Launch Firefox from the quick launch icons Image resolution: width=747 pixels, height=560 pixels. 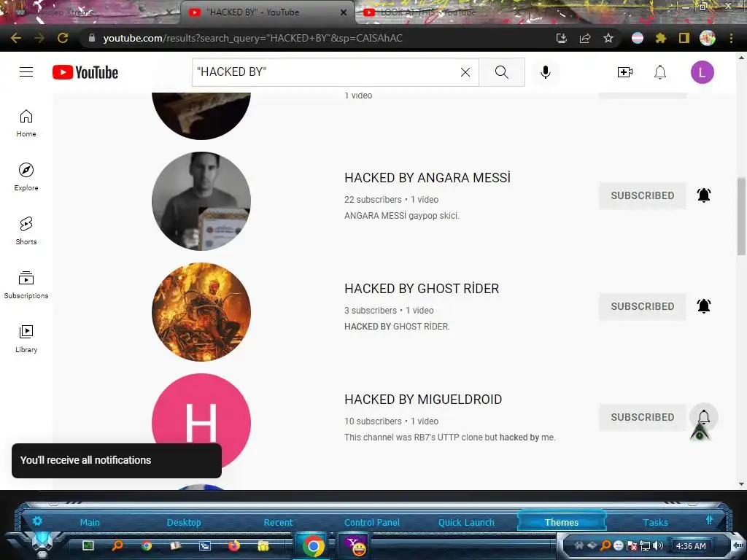click(x=234, y=545)
